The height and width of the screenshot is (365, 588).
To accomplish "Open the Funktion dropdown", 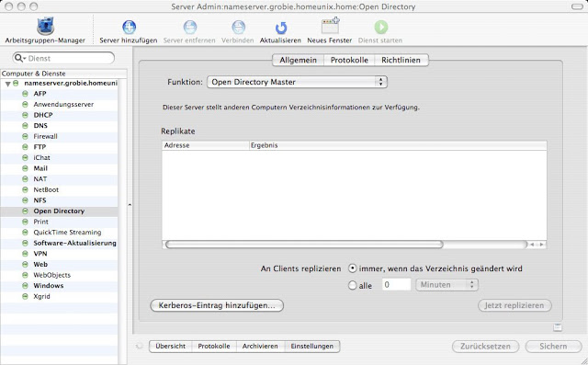I will coord(297,82).
